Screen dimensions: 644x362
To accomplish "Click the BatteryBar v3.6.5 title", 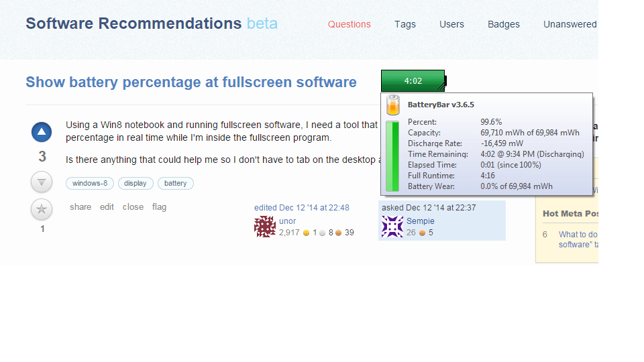I will (x=441, y=105).
